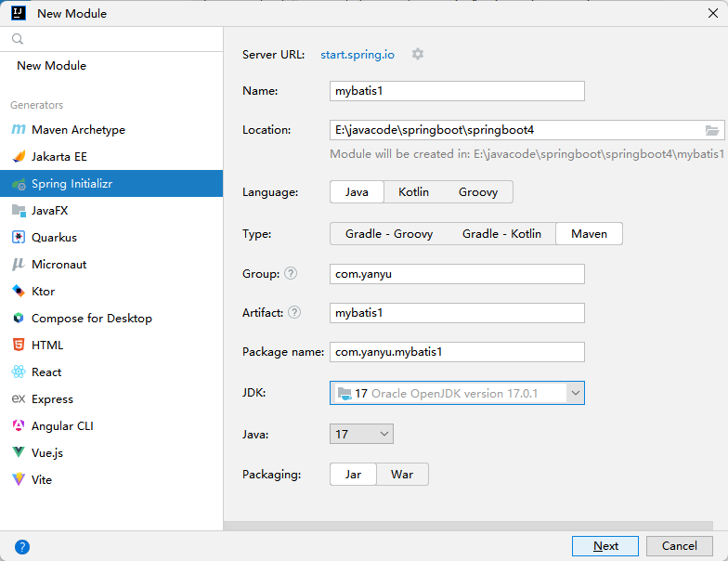Click the Vite logo icon
The image size is (728, 561).
19,479
